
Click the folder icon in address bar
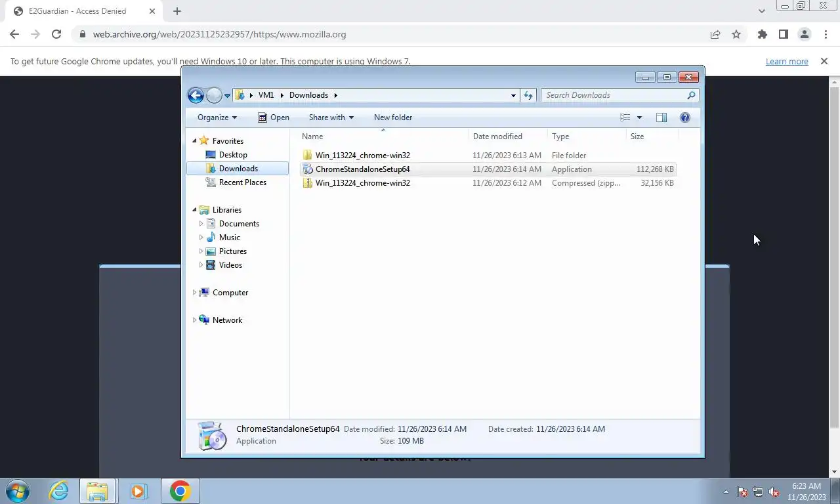point(240,95)
